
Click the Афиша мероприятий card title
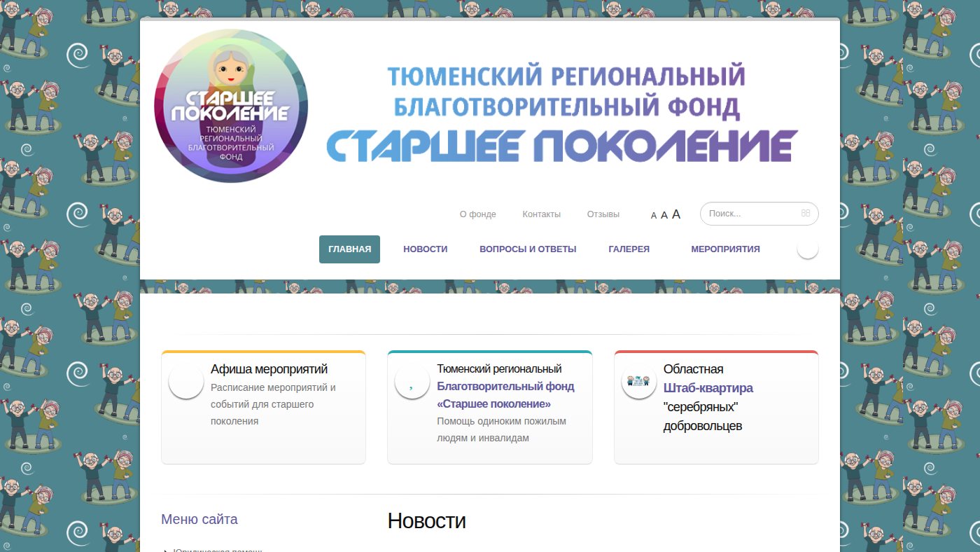click(x=269, y=369)
